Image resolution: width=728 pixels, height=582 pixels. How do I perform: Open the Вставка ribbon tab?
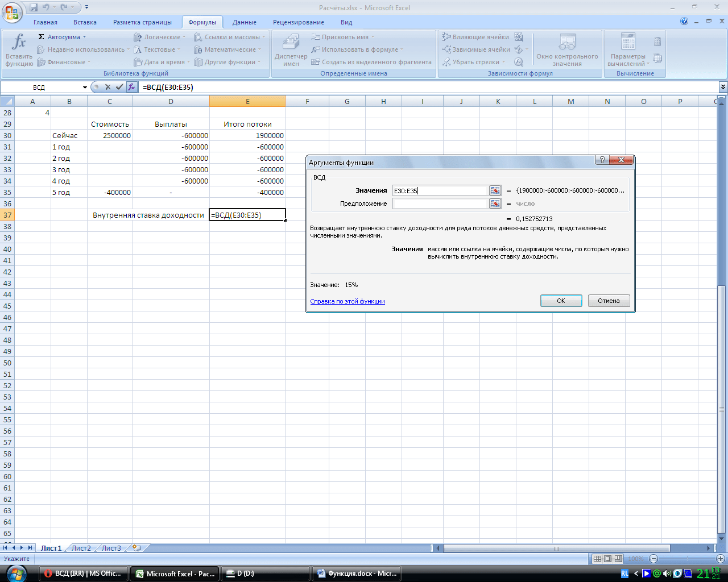tap(85, 22)
